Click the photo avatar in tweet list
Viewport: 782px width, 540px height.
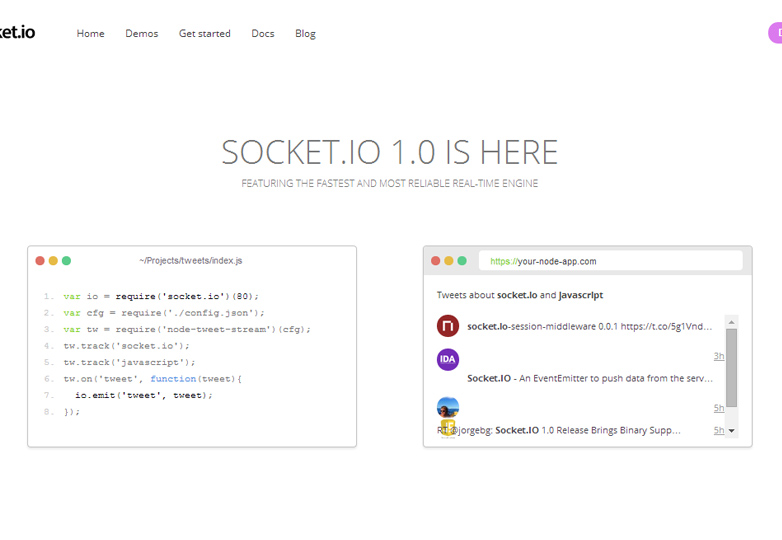point(448,407)
